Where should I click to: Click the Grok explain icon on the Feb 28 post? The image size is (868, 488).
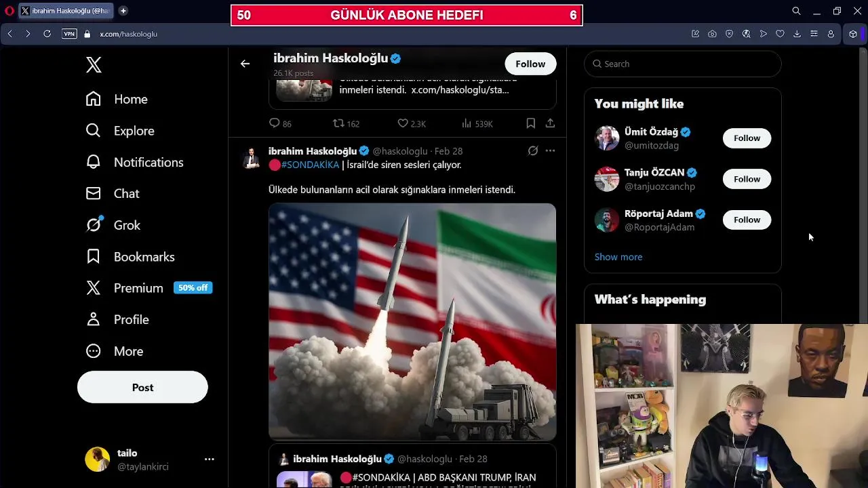point(533,150)
